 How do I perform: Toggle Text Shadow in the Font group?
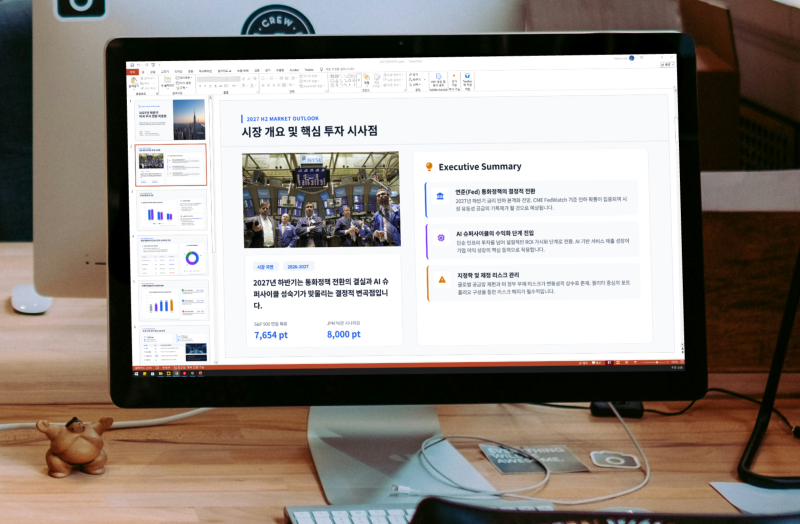pos(215,86)
